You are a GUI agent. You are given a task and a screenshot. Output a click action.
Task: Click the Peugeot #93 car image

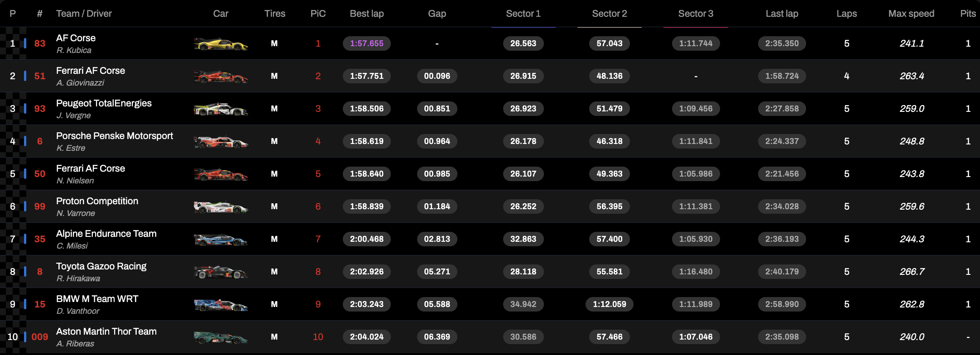tap(221, 109)
